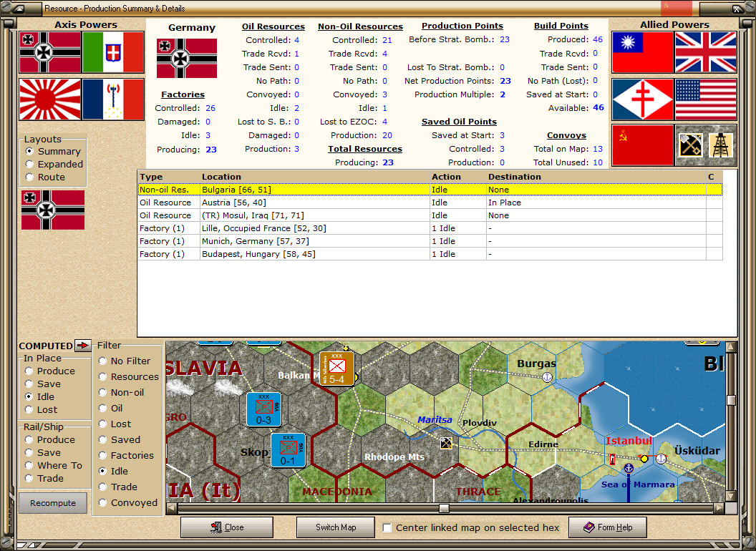The width and height of the screenshot is (756, 551).
Task: Click the German flag below the Layouts box
Action: [52, 210]
